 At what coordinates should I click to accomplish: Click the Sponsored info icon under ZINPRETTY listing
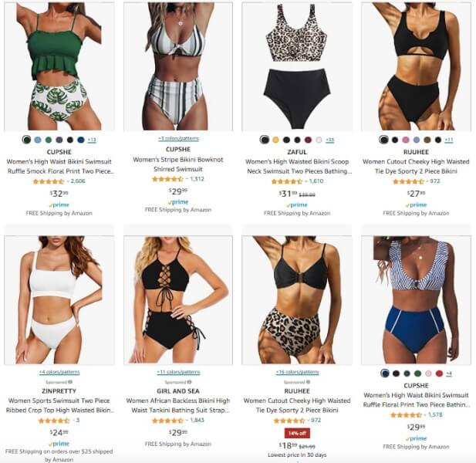(x=70, y=382)
